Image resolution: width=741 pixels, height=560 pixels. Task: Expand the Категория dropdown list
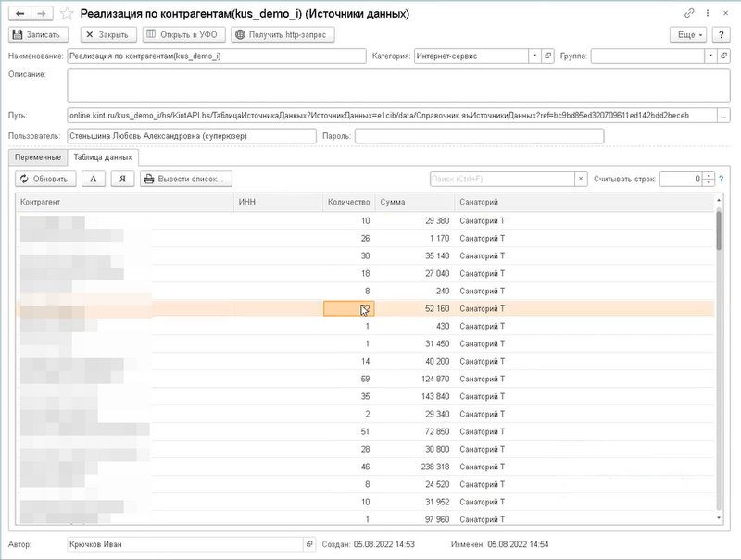(x=534, y=56)
